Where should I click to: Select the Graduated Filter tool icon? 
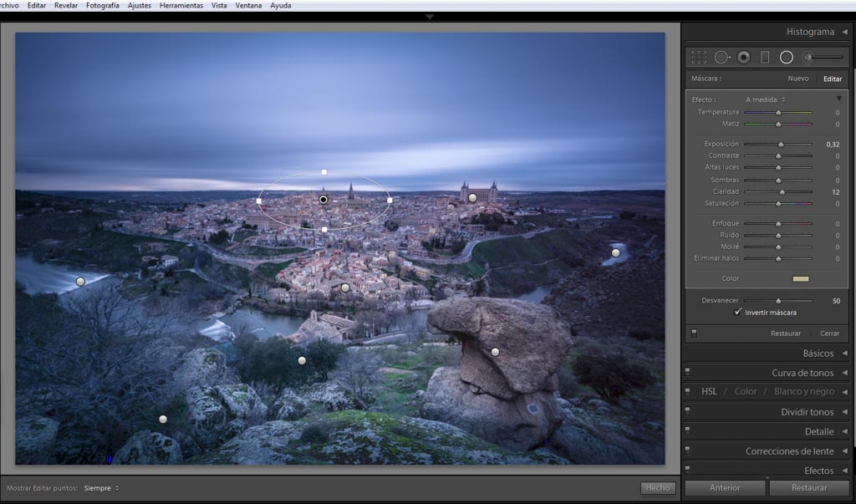tap(765, 58)
